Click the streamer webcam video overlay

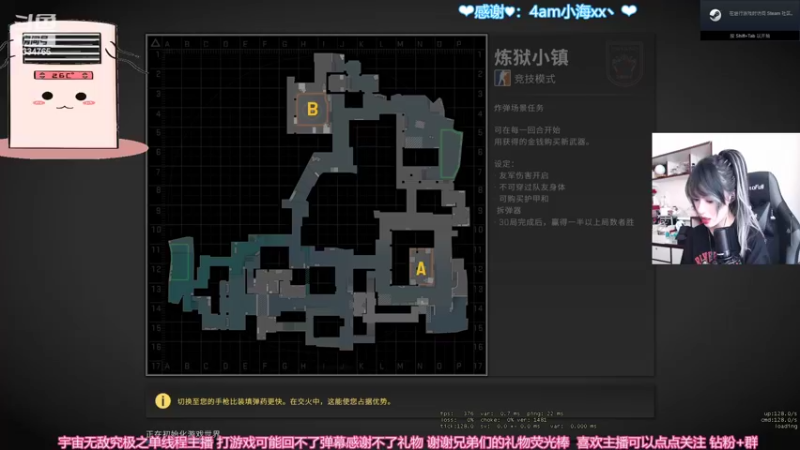[726, 198]
